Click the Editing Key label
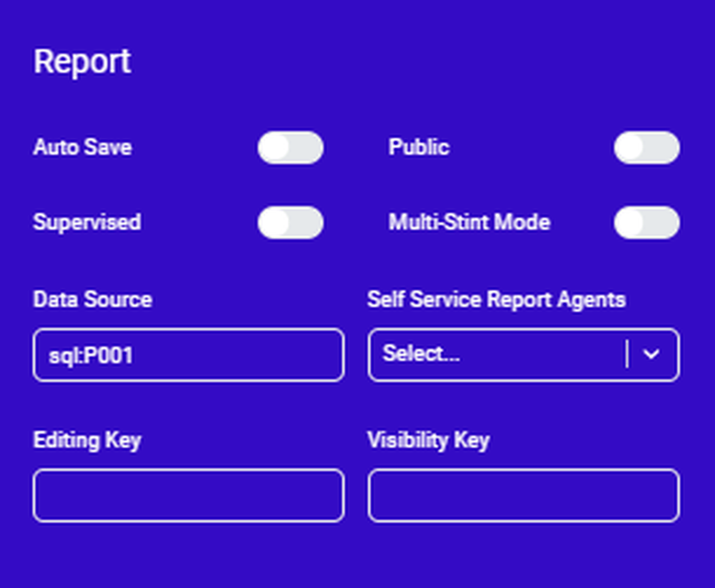This screenshot has height=588, width=715. tap(87, 440)
